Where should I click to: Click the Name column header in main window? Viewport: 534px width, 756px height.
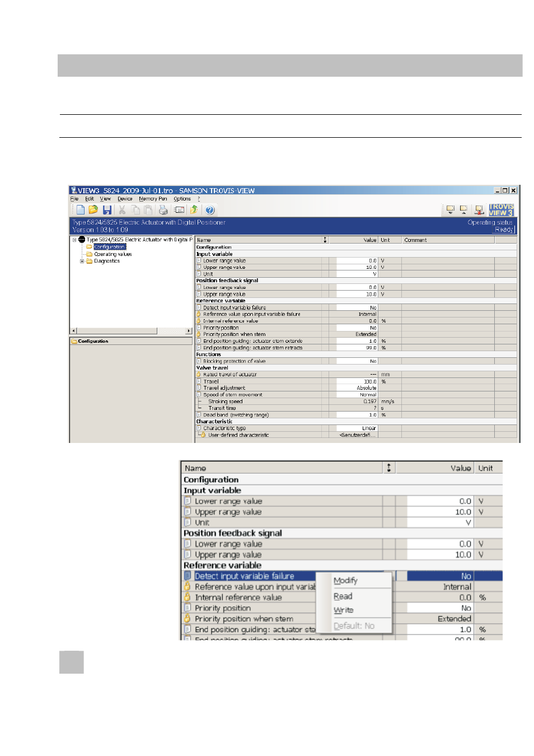(x=258, y=240)
